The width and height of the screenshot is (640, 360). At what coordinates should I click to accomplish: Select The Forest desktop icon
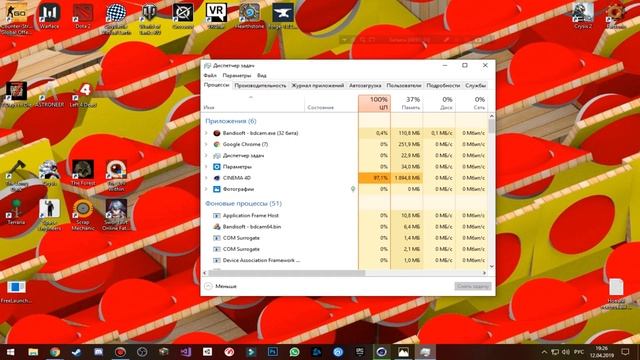pyautogui.click(x=83, y=173)
